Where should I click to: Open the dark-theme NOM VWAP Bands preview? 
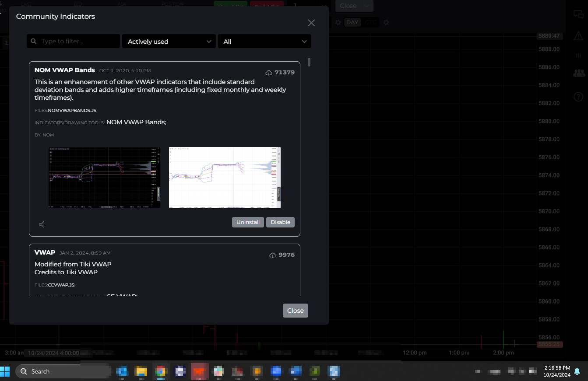click(104, 178)
